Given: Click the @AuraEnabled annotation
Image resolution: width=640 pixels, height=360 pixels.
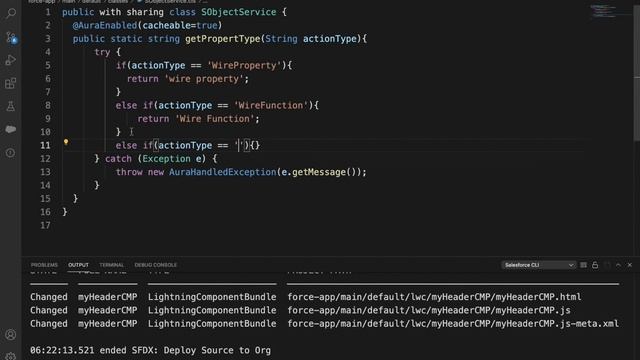Looking at the screenshot, I should coord(105,25).
